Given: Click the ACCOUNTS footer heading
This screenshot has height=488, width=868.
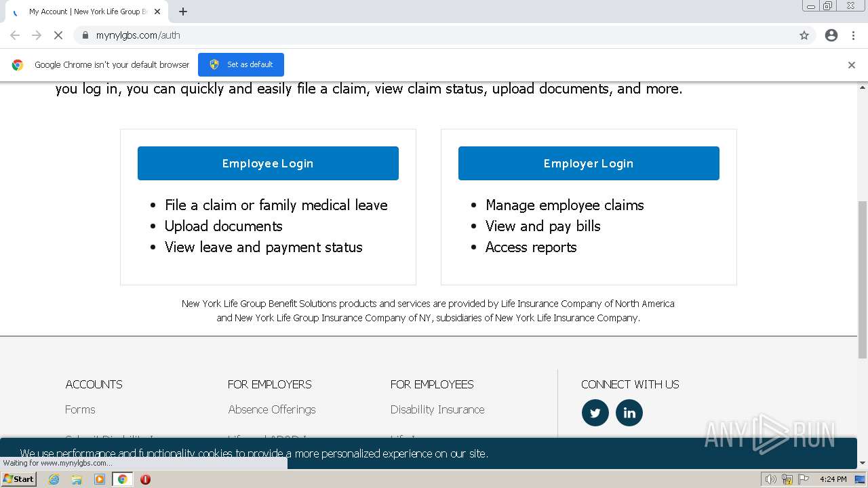Looking at the screenshot, I should [94, 384].
